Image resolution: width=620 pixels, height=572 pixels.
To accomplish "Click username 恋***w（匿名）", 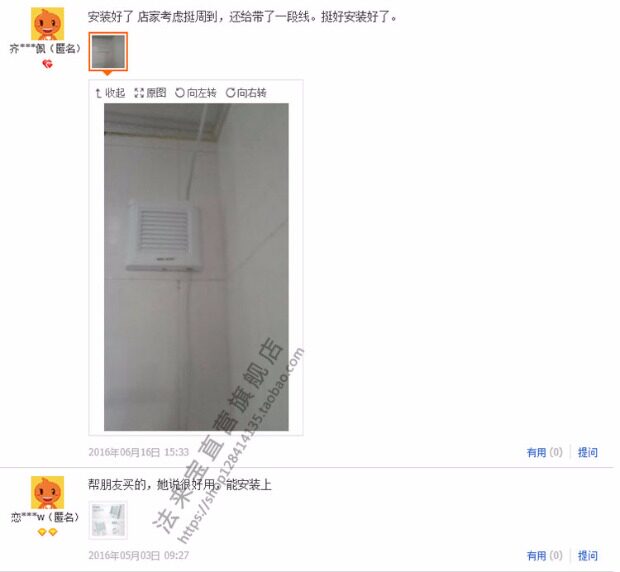I will tap(45, 517).
